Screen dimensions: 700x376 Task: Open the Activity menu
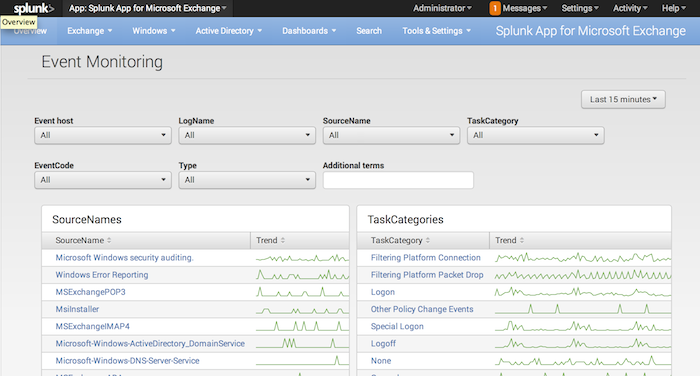630,8
